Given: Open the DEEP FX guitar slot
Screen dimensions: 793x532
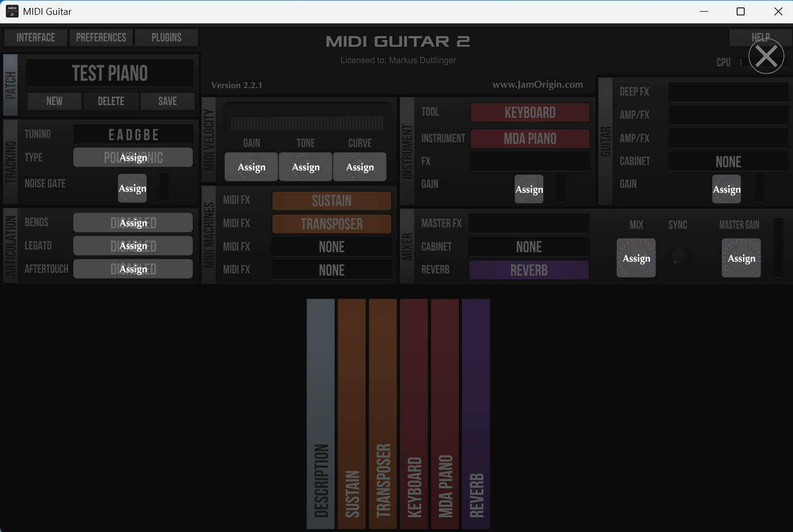Looking at the screenshot, I should coord(728,92).
